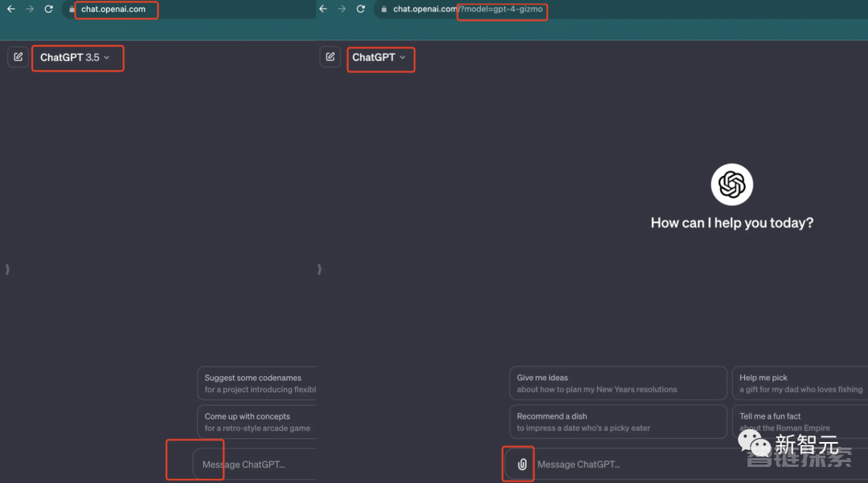Select 'Suggest some codenames' prompt

click(257, 383)
